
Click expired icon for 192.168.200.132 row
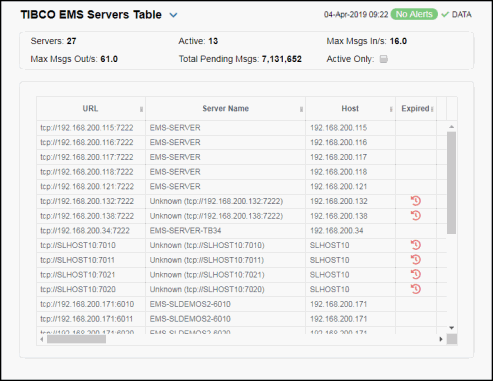pos(416,201)
